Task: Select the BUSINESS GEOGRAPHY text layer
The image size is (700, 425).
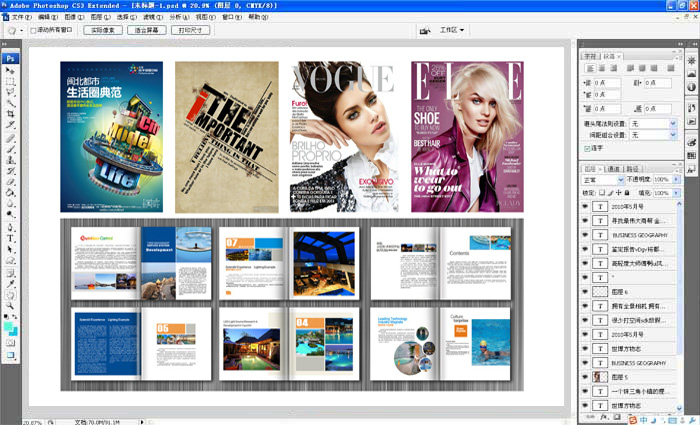Action: click(x=638, y=234)
